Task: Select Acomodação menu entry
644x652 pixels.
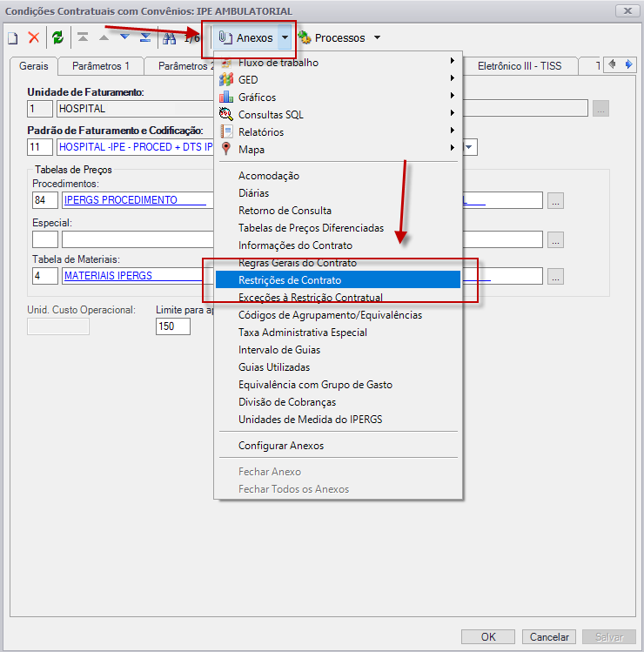Action: (338, 176)
